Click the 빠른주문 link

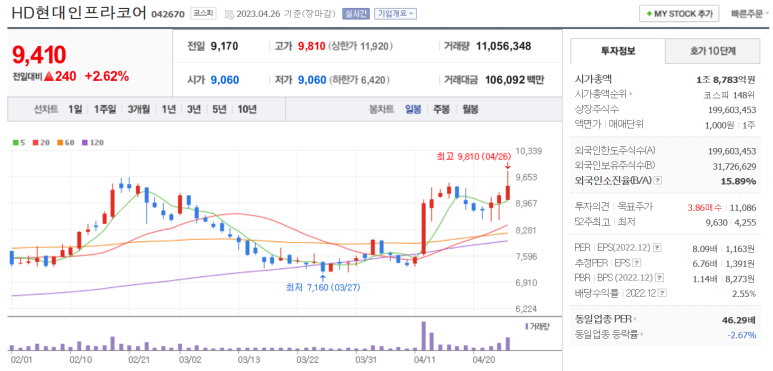coord(747,14)
